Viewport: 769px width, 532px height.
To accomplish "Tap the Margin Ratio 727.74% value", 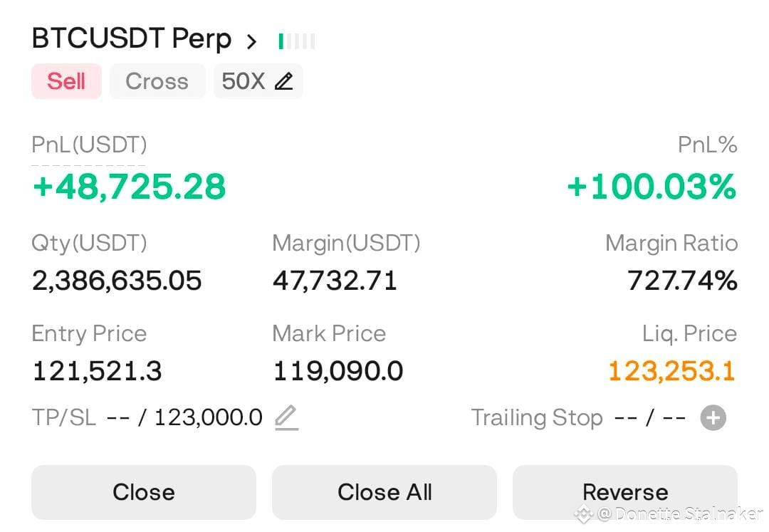I will click(681, 281).
